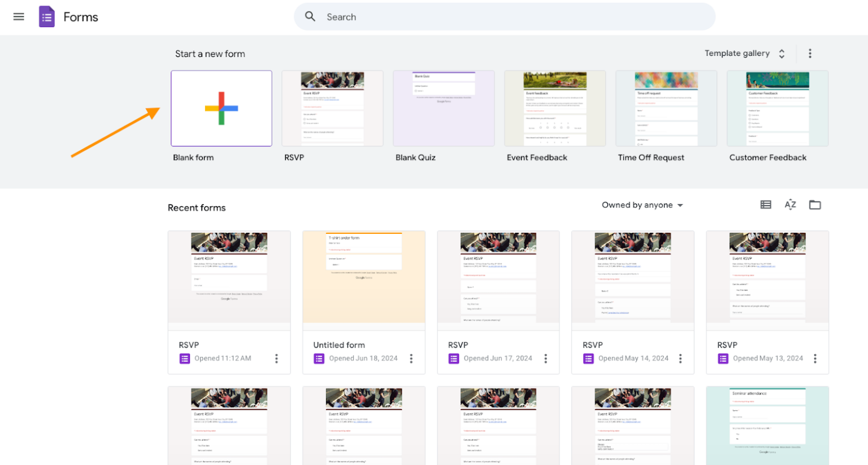868x465 pixels.
Task: Open more options for RSVP opened 11:12 AM
Action: (276, 359)
